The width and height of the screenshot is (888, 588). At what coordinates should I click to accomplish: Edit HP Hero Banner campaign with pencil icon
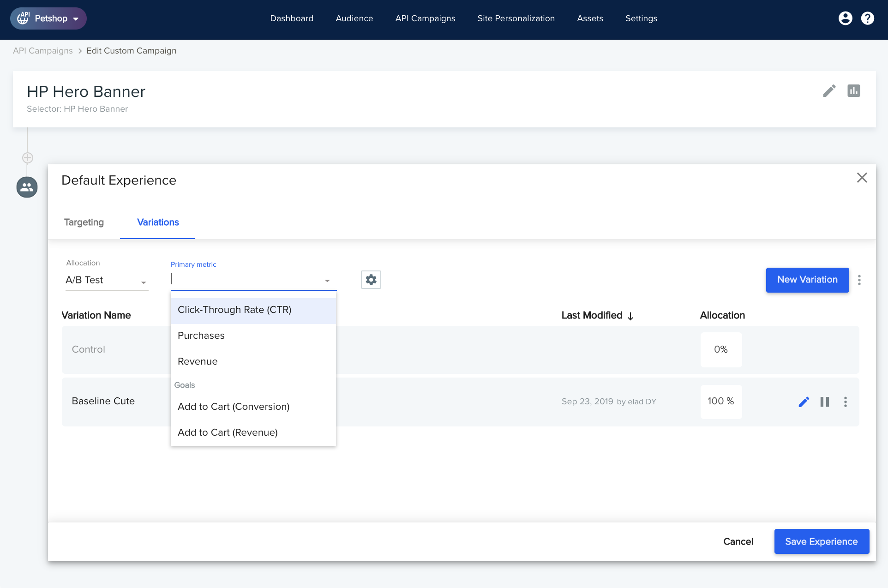(829, 91)
